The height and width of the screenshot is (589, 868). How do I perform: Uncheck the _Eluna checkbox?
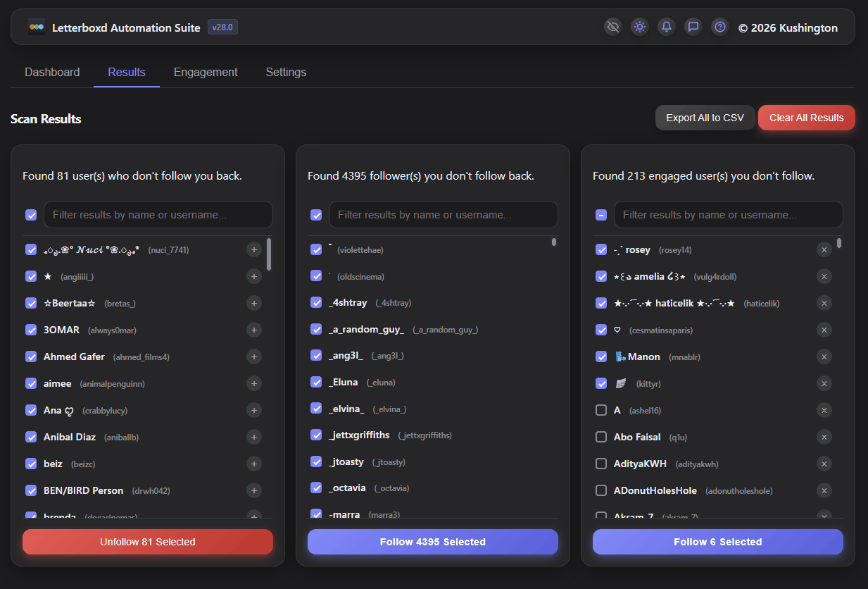tap(316, 382)
